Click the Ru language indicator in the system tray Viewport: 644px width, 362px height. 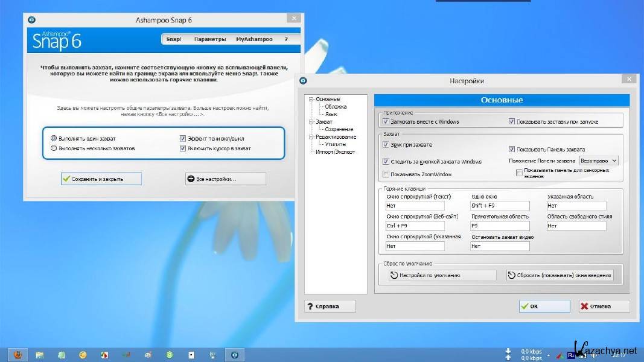pyautogui.click(x=571, y=355)
